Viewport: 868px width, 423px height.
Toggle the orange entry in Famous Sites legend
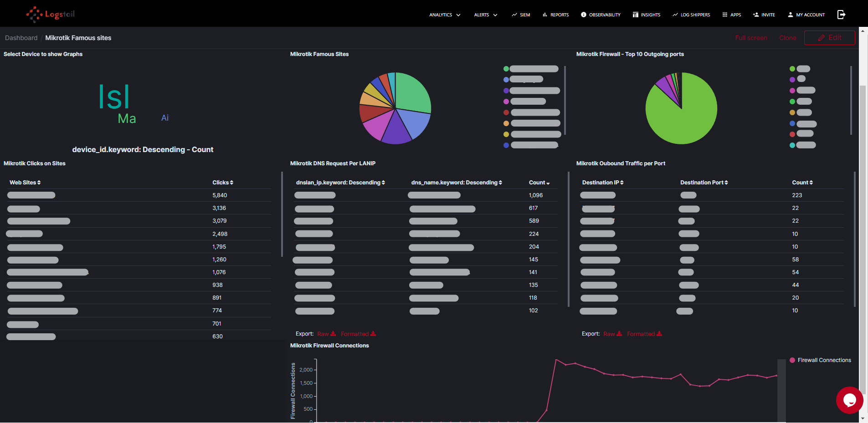pos(532,123)
